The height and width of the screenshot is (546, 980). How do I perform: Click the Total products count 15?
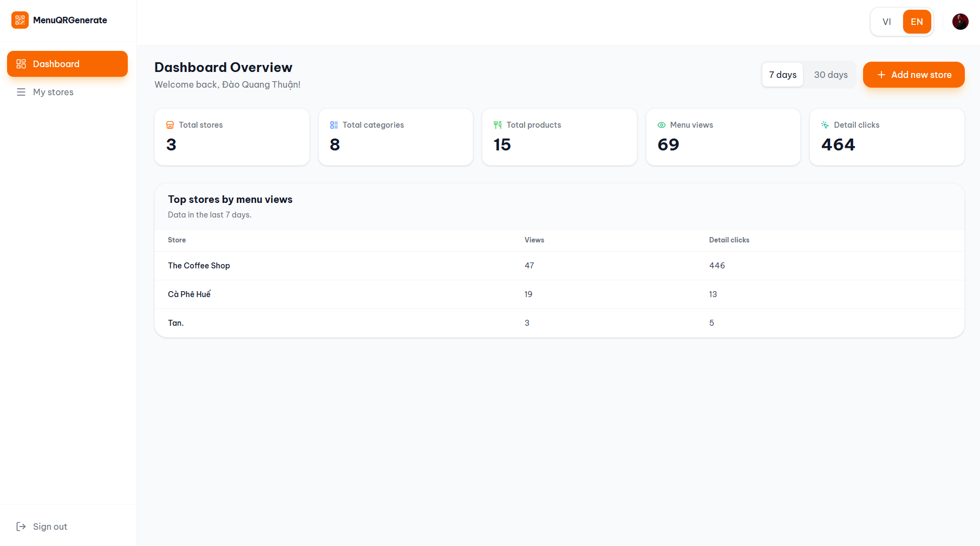[x=502, y=144]
